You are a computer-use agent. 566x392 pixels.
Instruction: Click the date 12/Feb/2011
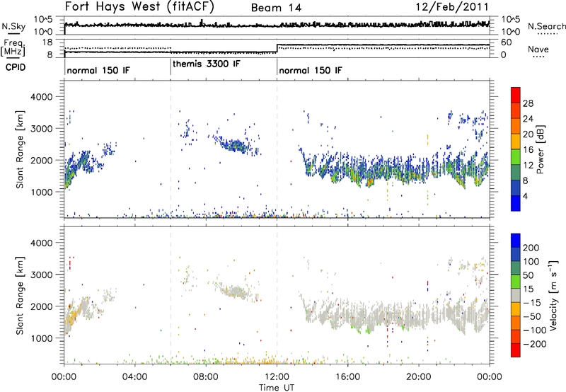(452, 6)
